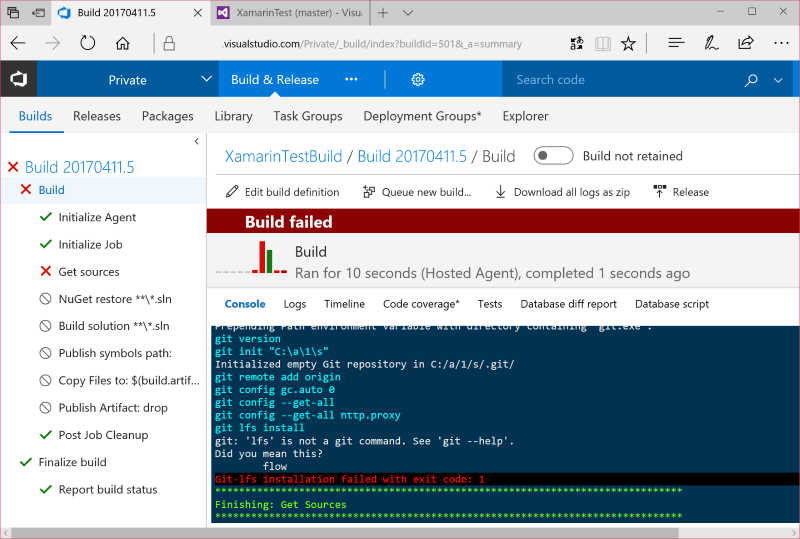This screenshot has width=800, height=539.
Task: Open the Build 20170411.5 breadcrumb link
Action: pyautogui.click(x=412, y=156)
